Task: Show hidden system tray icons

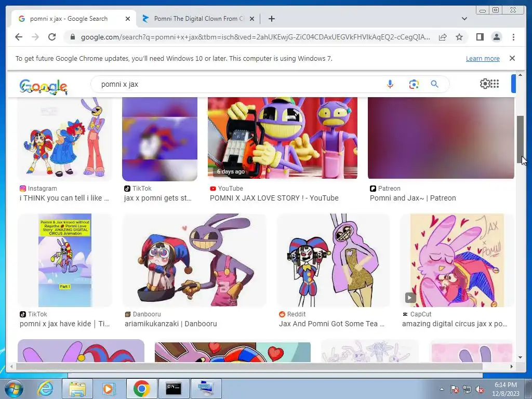Action: pos(442,389)
